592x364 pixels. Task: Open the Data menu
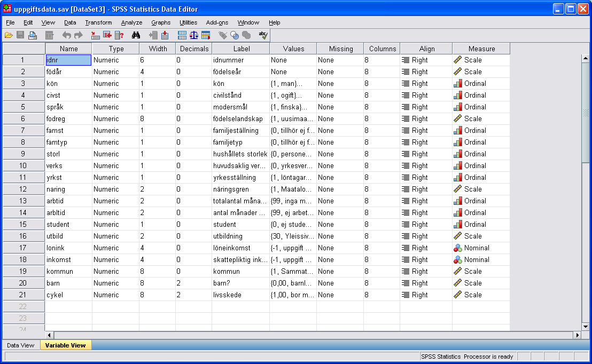(70, 22)
